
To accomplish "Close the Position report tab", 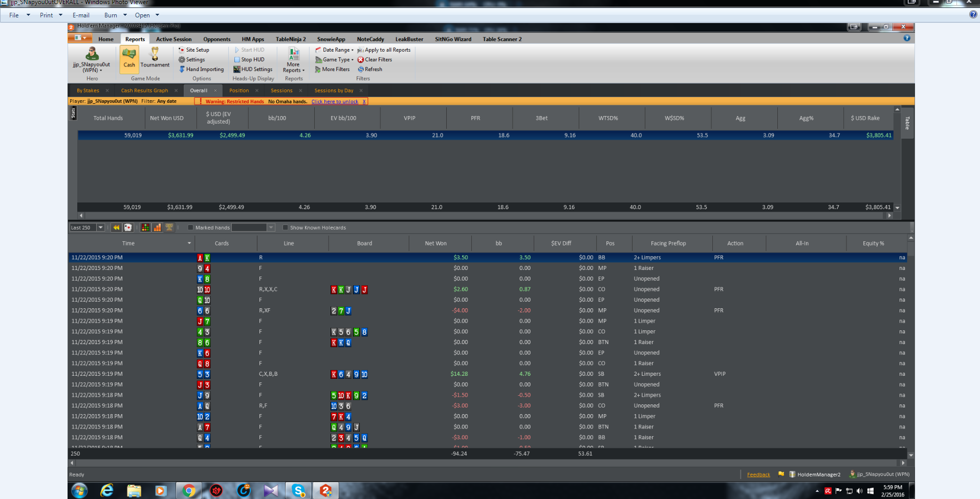I will 257,90.
